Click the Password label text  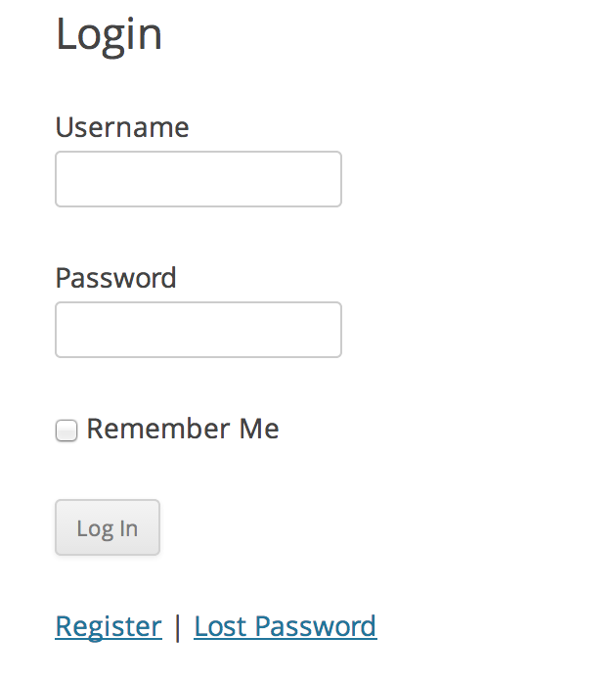tap(115, 278)
